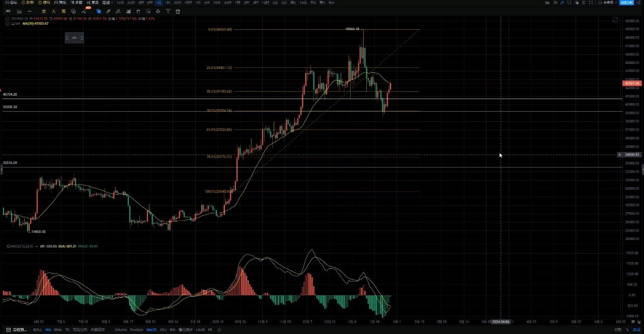Toggle the LSUR sub-indicator
Screen dimensions: 644x334
(x=200, y=330)
